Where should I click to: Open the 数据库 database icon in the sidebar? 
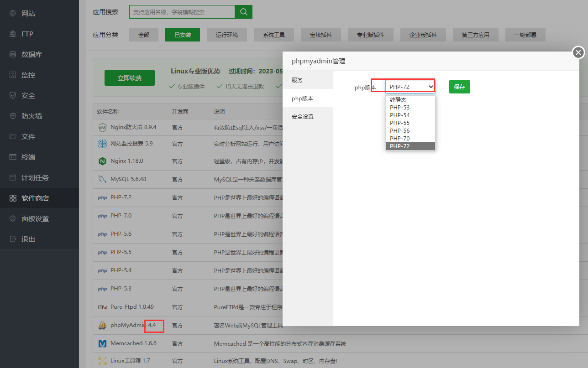(13, 55)
